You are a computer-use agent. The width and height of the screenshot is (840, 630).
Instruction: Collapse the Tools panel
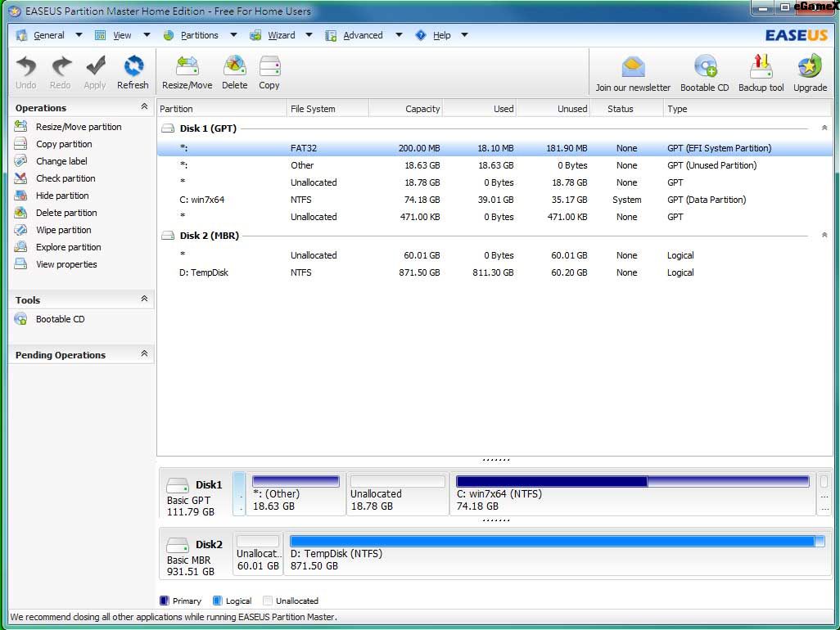144,299
